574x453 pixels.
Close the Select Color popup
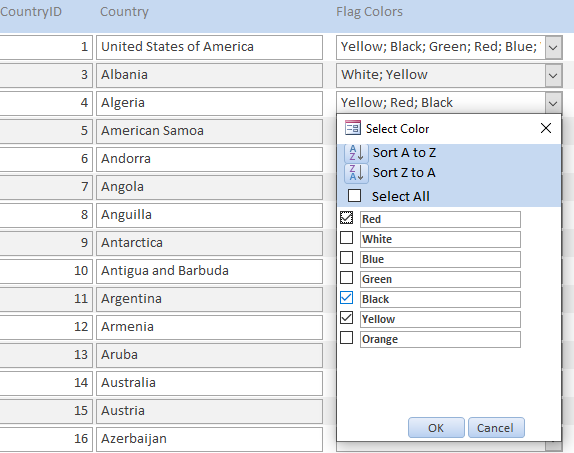(545, 128)
